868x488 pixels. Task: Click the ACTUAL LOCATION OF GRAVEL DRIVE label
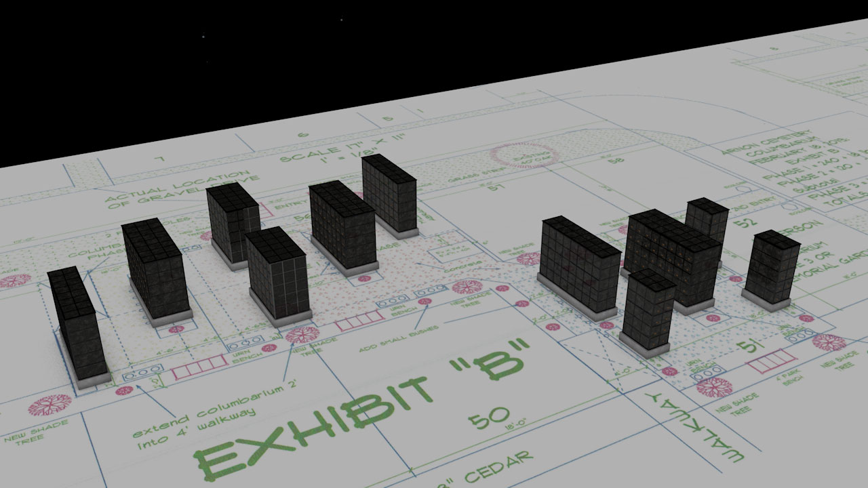click(x=170, y=188)
